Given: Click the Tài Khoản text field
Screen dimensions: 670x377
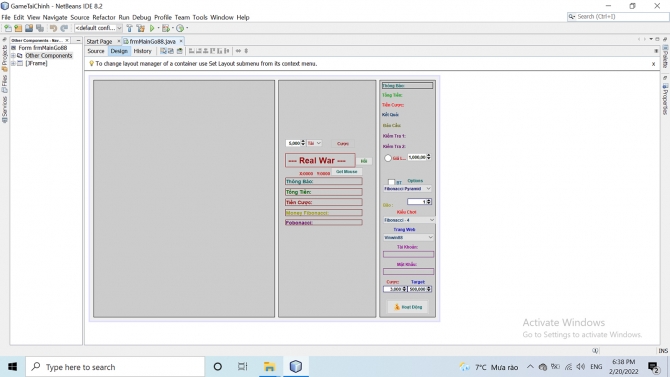Looking at the screenshot, I should click(x=408, y=254).
